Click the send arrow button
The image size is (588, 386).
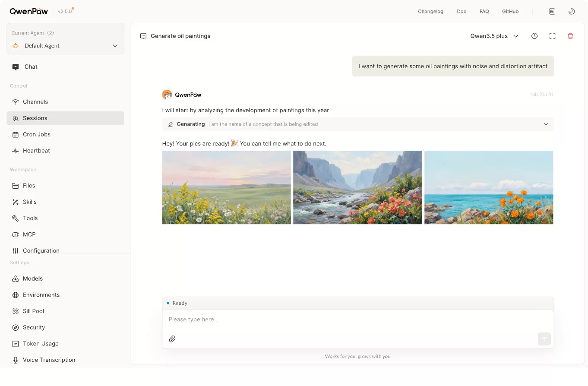(544, 339)
